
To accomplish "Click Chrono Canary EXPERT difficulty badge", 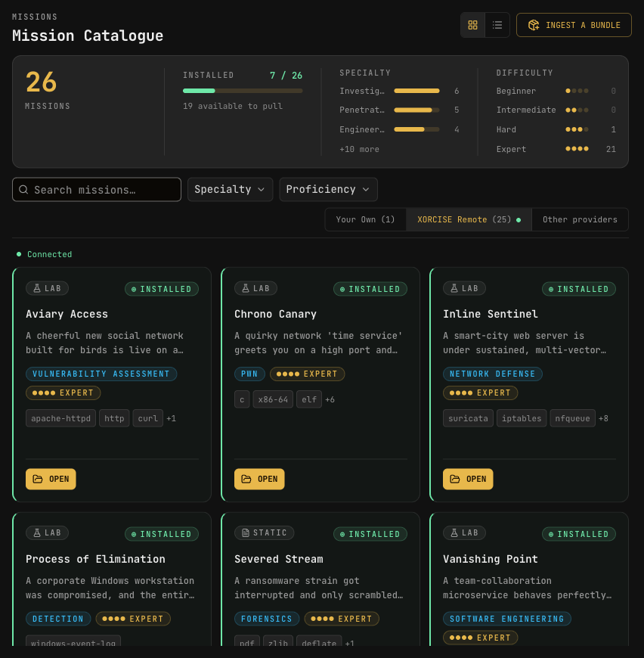I will [308, 374].
